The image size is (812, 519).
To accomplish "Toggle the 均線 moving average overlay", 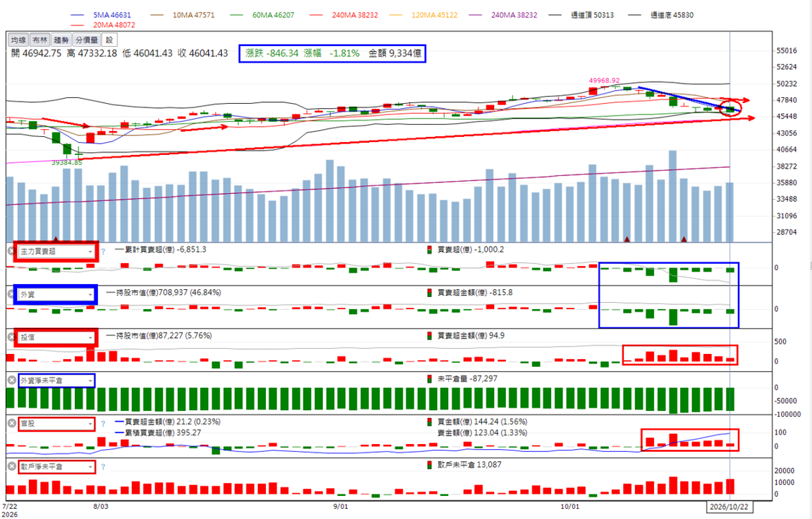I will coord(18,40).
